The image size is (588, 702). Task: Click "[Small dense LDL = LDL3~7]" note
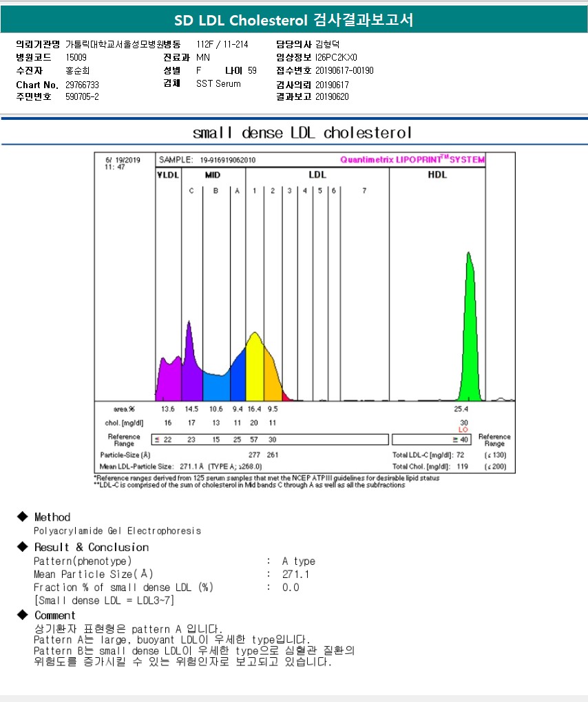tap(104, 600)
